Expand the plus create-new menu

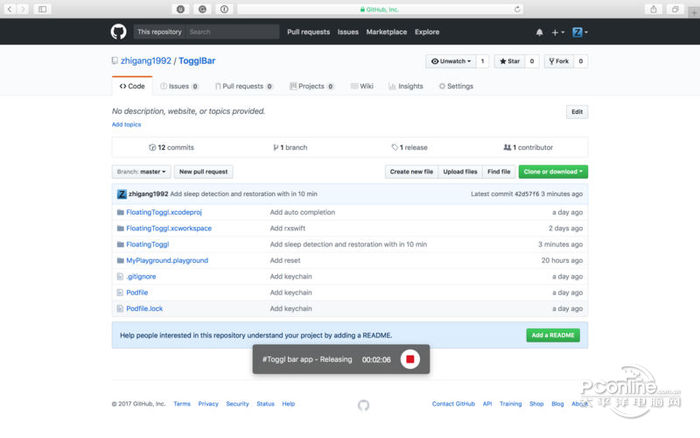coord(558,32)
